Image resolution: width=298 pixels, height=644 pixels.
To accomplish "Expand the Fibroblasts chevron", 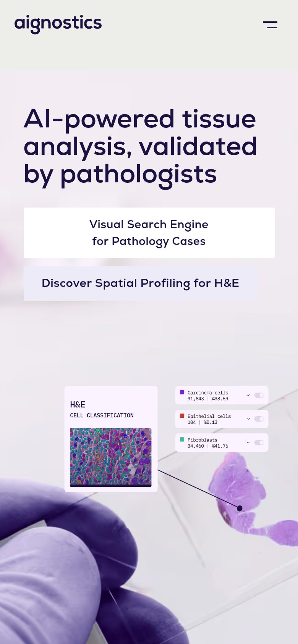I will 248,443.
